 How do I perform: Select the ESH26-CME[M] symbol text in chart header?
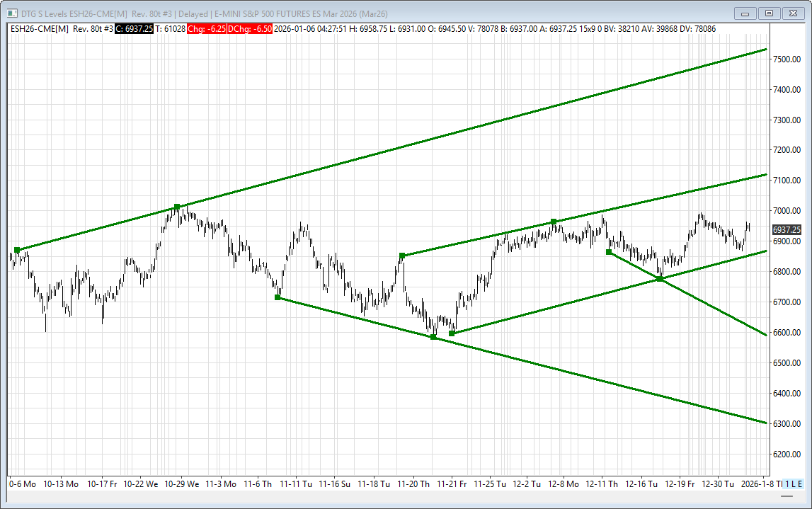click(40, 29)
